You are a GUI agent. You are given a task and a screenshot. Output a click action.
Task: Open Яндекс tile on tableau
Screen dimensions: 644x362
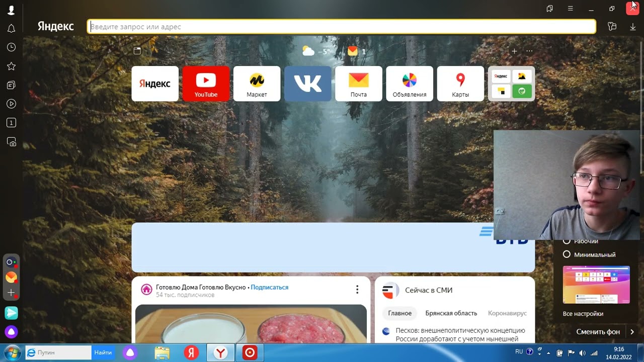[x=155, y=83]
